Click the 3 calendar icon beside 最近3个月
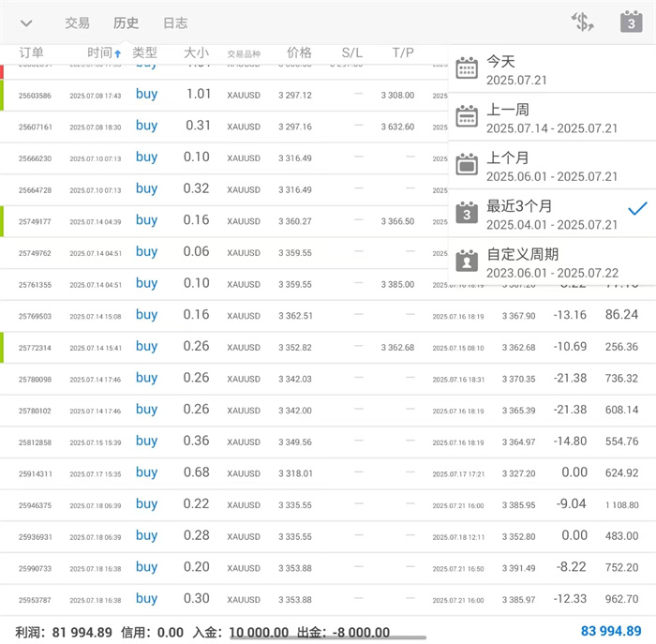Screen dimensions: 656x644 click(x=467, y=213)
